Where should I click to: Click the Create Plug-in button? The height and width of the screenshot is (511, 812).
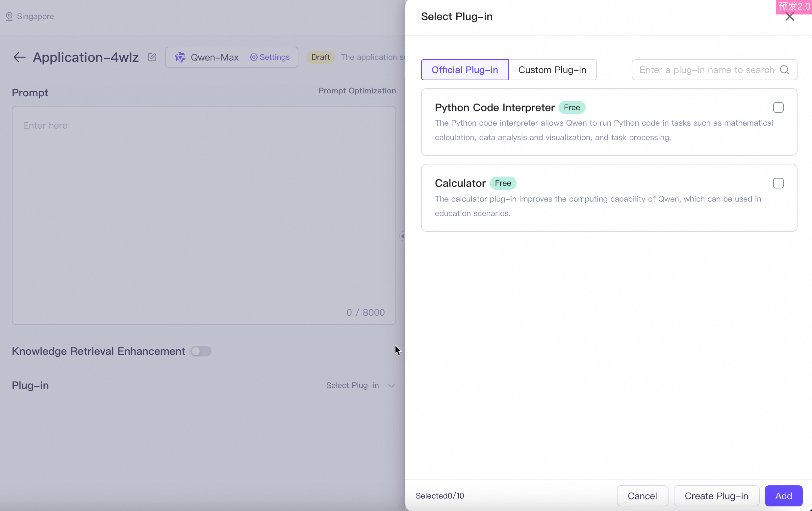[x=716, y=496]
